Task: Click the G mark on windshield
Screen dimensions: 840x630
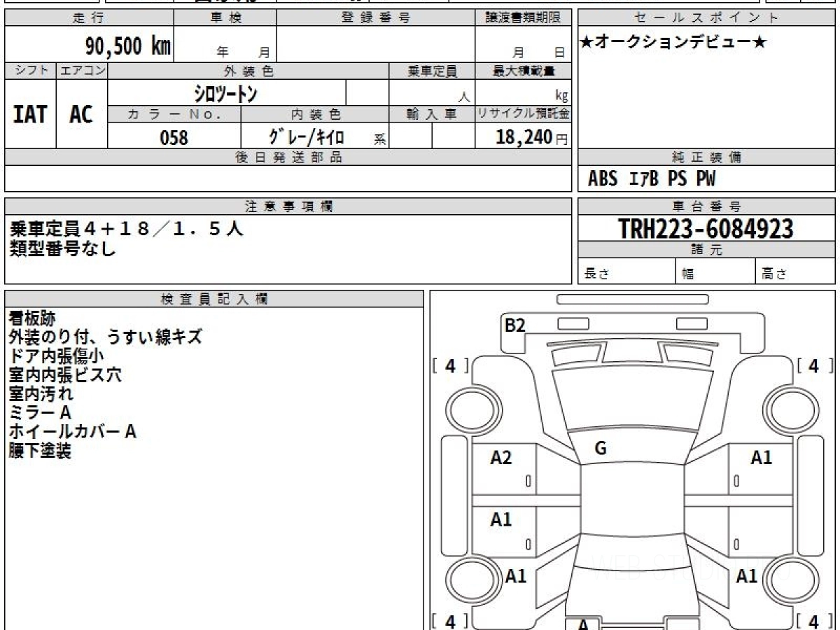Action: point(600,449)
